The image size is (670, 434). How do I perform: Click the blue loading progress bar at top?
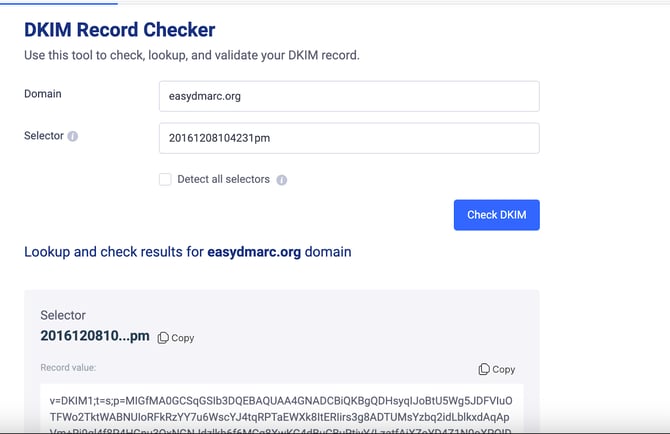click(59, 3)
